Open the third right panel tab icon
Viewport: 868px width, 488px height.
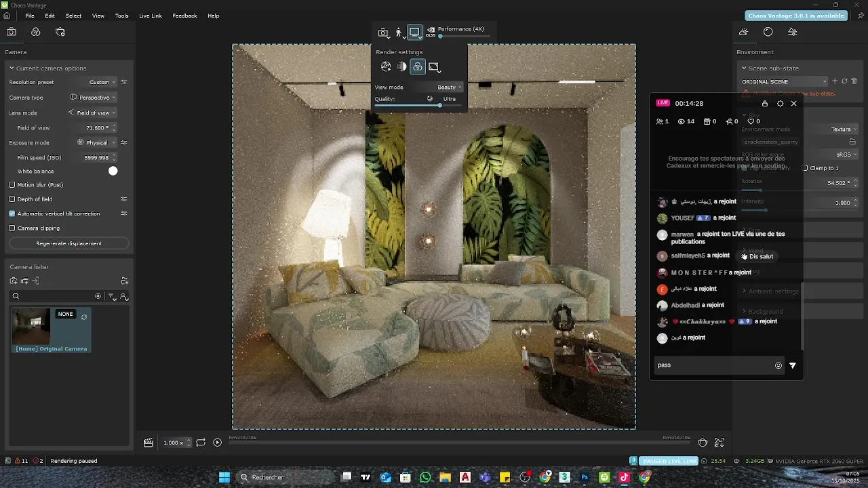tap(792, 32)
